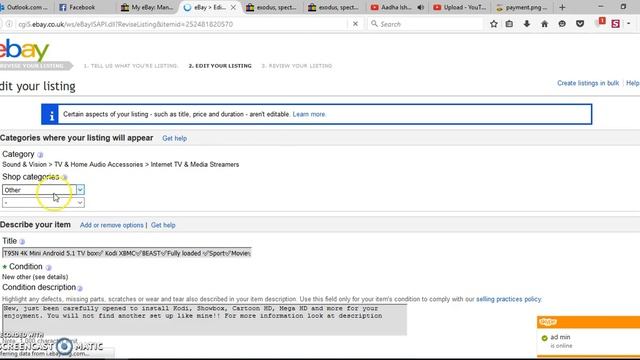This screenshot has height=360, width=640.
Task: Click the Shop categories info icon
Action: click(64, 177)
